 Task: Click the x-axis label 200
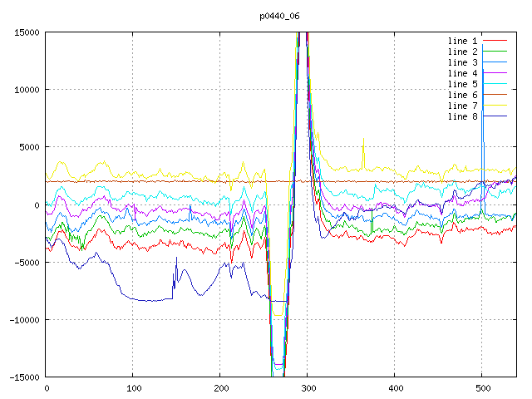221,388
